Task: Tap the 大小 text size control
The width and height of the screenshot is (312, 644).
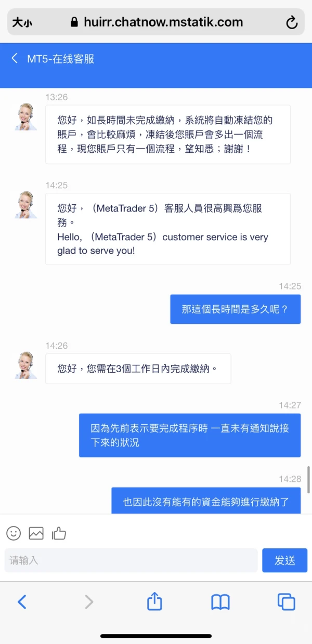Action: tap(22, 23)
